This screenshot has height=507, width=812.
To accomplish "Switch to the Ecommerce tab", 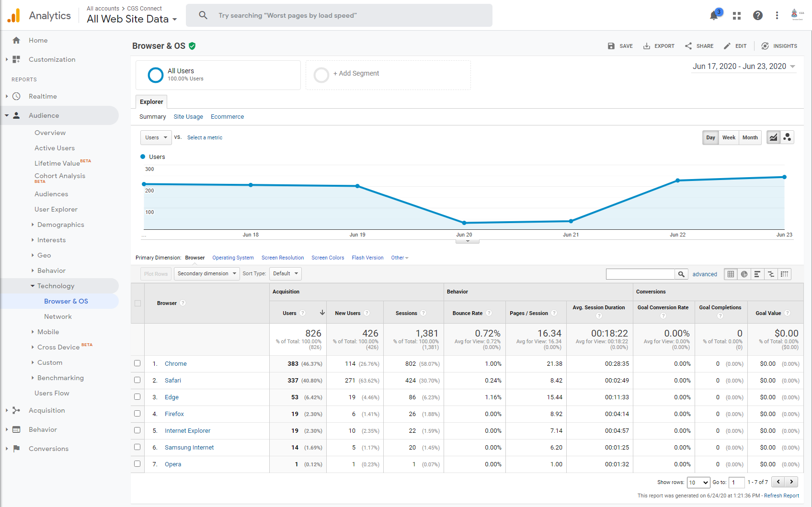I will (x=227, y=117).
